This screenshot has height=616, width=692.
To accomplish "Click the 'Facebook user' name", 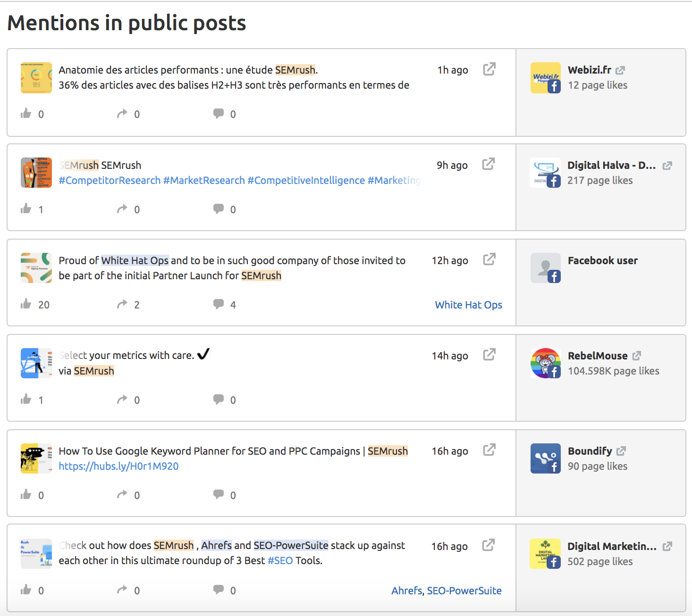I will [603, 260].
